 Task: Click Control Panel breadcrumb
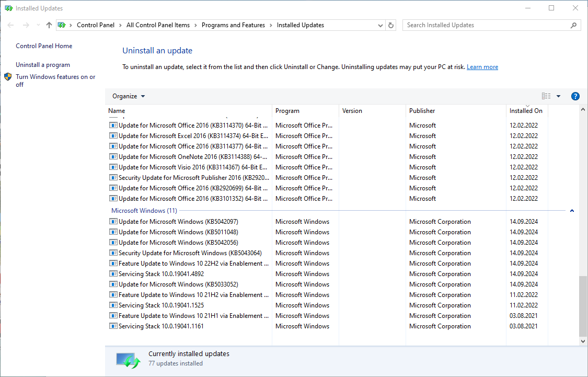click(96, 25)
